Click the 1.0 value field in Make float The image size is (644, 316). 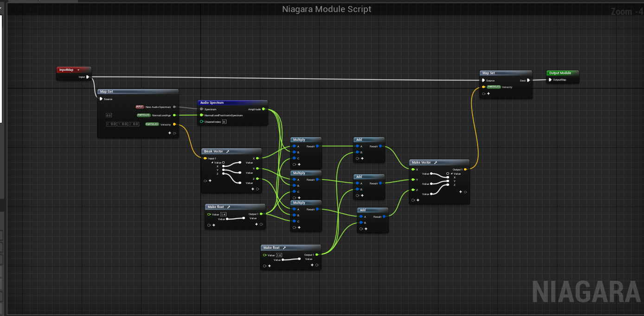point(279,255)
